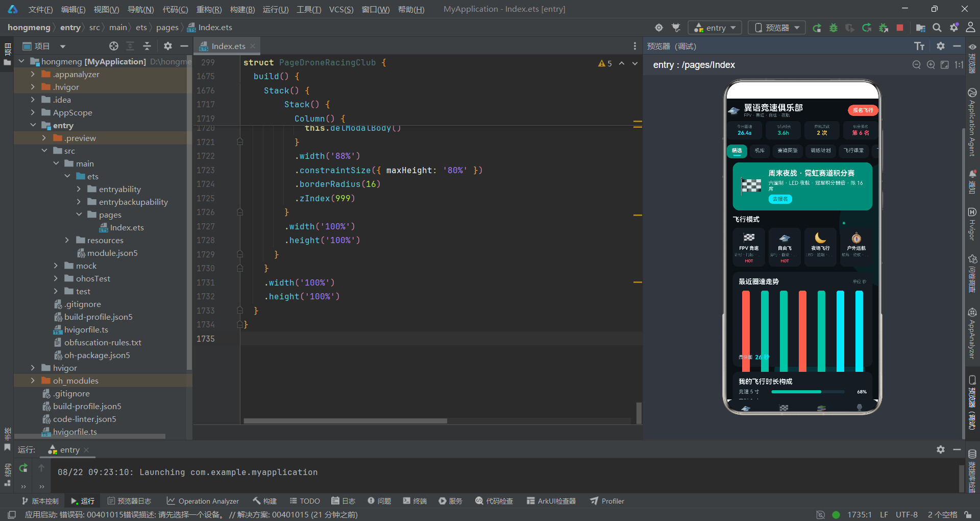
Task: Close the entry run tab
Action: tap(86, 450)
